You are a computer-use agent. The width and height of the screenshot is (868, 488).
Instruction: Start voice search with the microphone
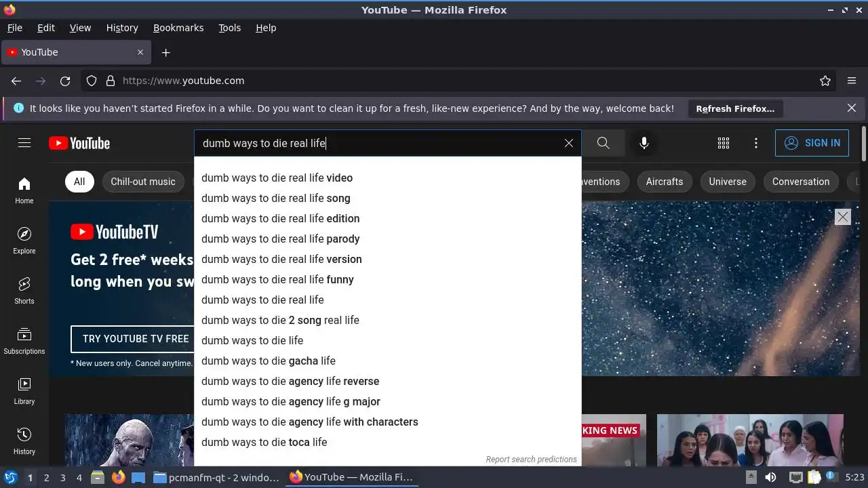point(644,143)
